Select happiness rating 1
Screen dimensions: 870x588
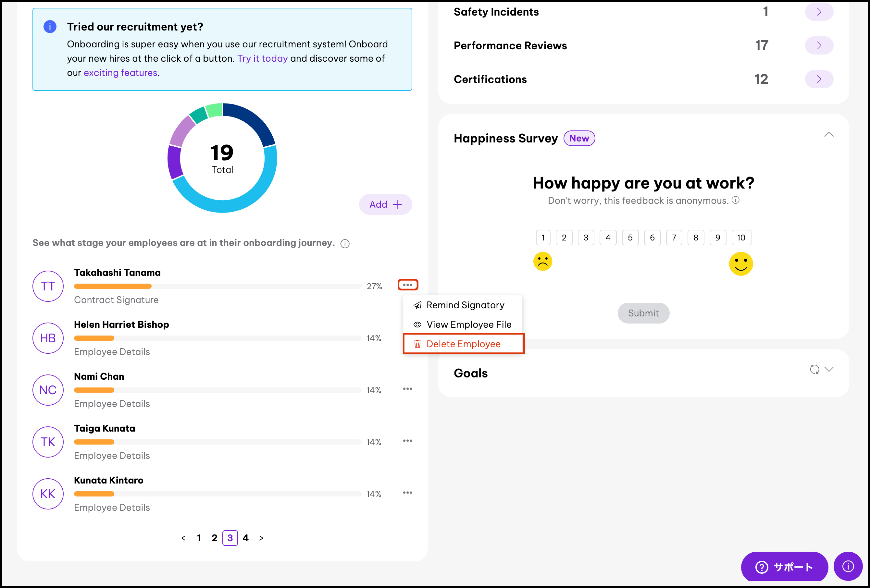[x=543, y=238]
